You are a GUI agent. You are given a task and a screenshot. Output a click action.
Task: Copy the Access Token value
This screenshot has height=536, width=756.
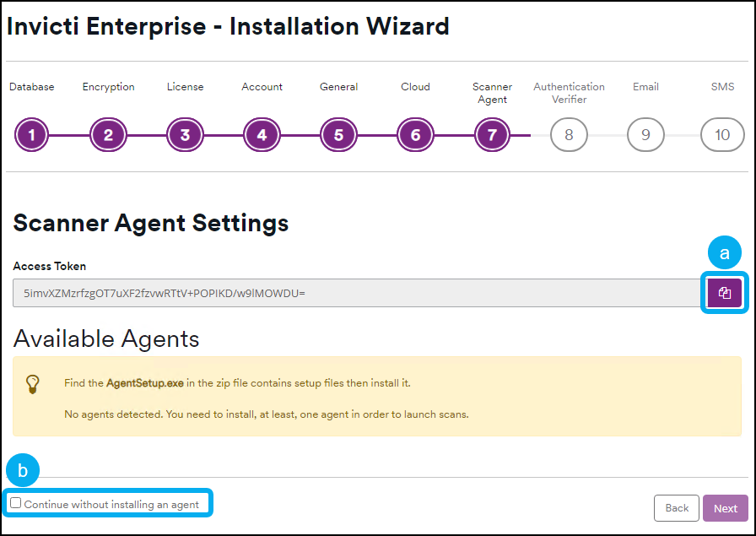(x=724, y=292)
